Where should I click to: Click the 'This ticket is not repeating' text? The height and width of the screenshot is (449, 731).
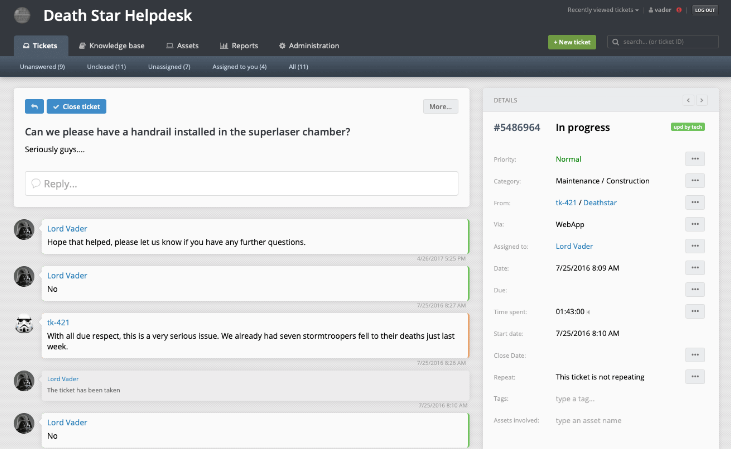pos(600,377)
